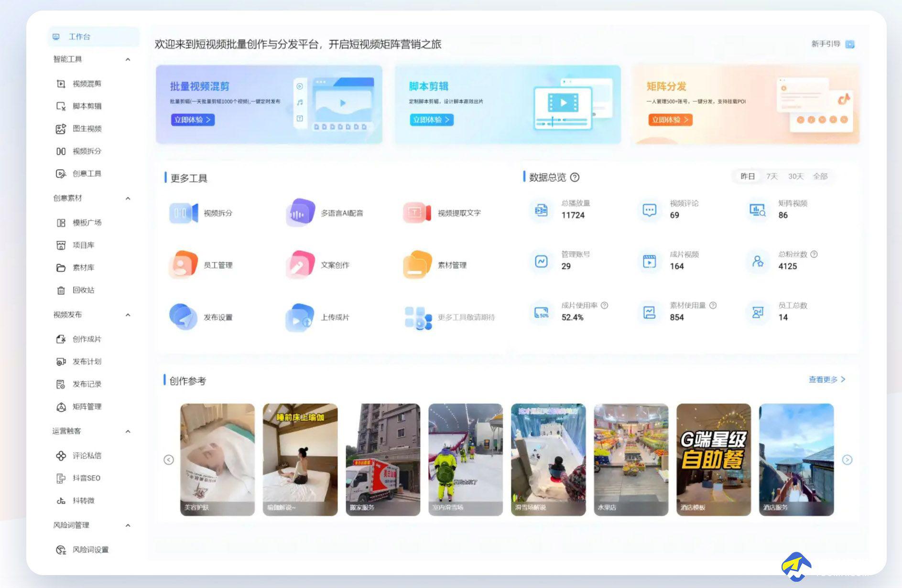The image size is (902, 588).
Task: Open the 美容护肤 template thumbnail
Action: click(217, 460)
